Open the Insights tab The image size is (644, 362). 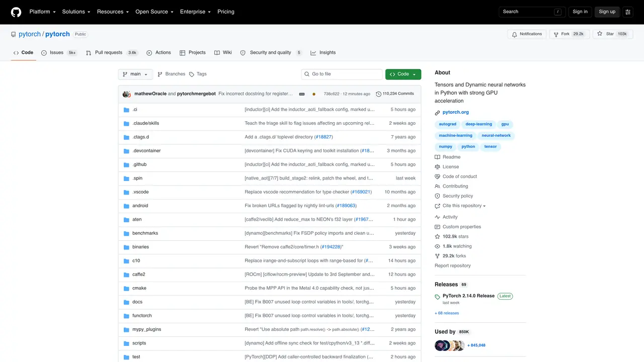[323, 53]
